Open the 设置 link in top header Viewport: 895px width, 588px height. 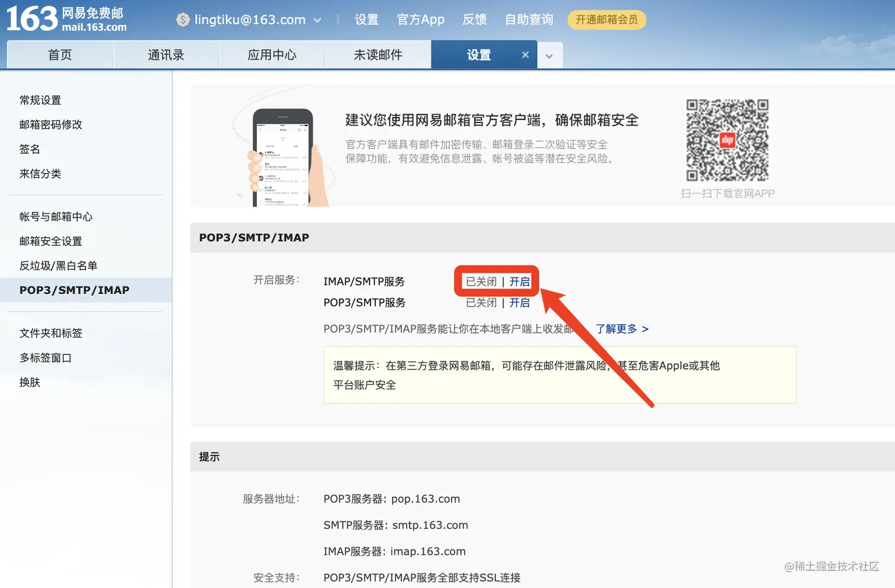coord(366,20)
